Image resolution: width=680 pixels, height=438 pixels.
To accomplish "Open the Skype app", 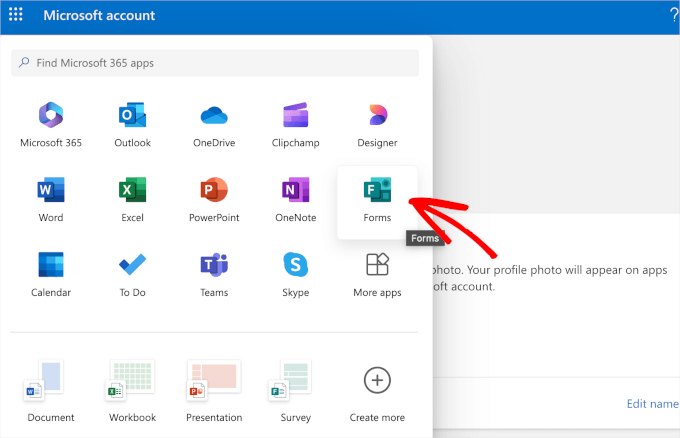I will [295, 275].
